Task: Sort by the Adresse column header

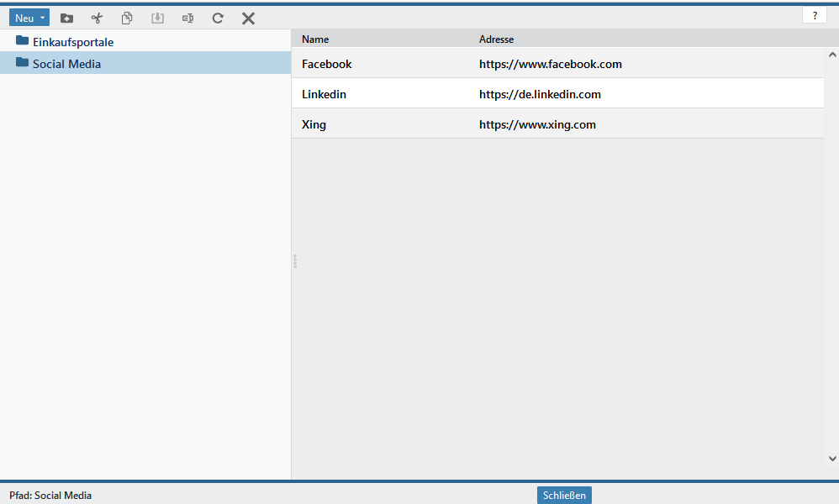Action: (x=496, y=39)
